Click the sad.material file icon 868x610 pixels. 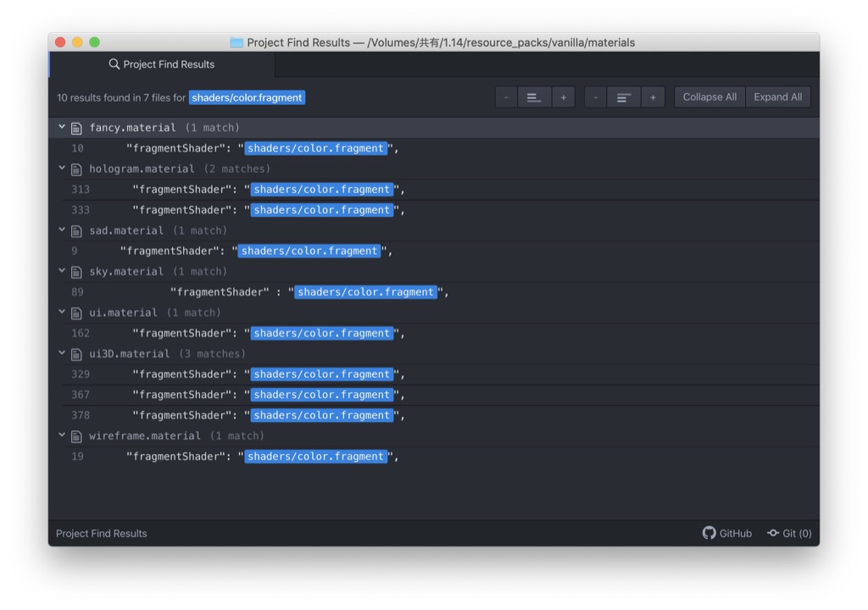[76, 231]
